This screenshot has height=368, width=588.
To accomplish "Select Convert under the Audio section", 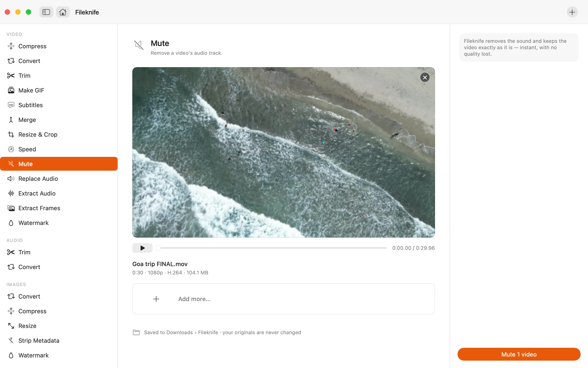I will tap(59, 267).
